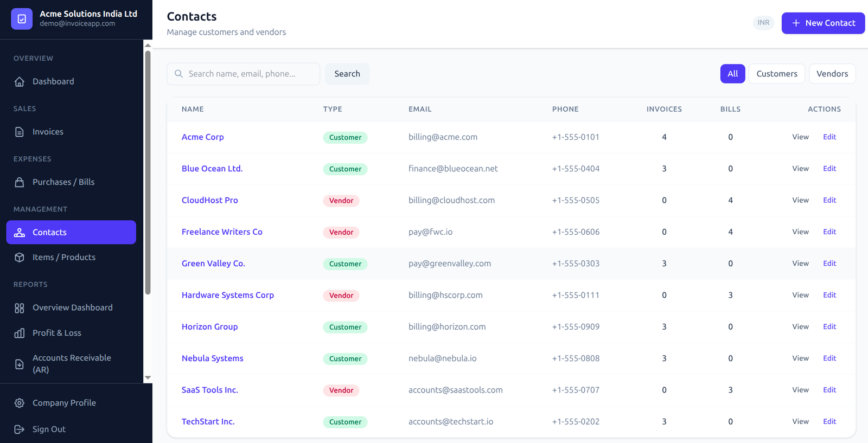868x443 pixels.
Task: Click the Sign Out arrow icon
Action: tap(20, 429)
